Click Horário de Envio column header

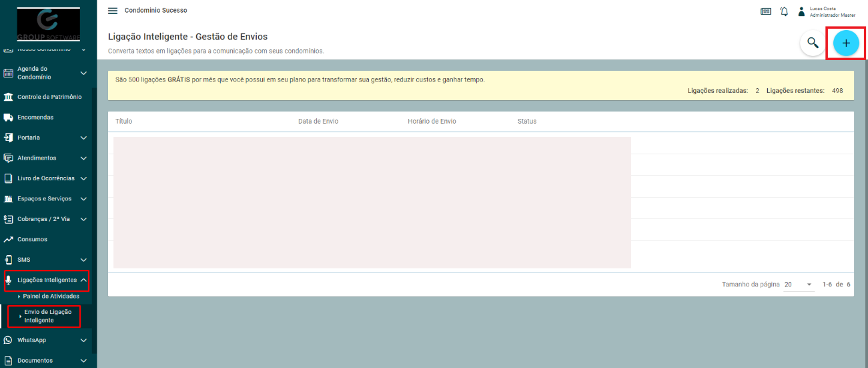tap(432, 122)
